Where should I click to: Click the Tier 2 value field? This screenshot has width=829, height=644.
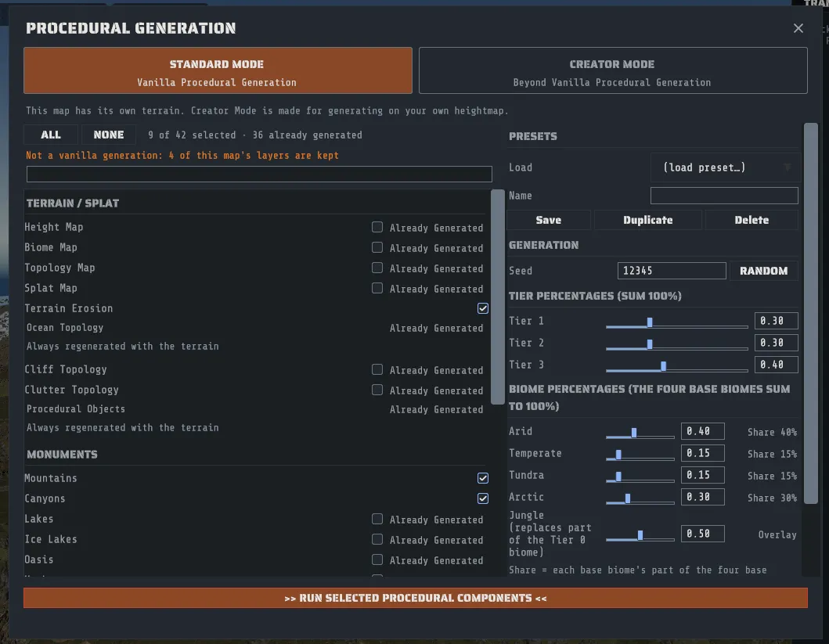click(776, 343)
